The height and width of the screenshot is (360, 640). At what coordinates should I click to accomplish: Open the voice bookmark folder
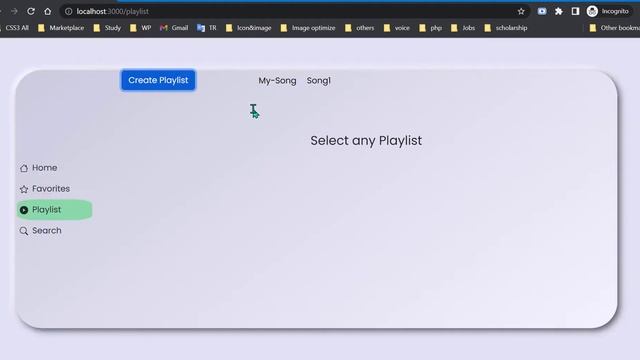(397, 28)
